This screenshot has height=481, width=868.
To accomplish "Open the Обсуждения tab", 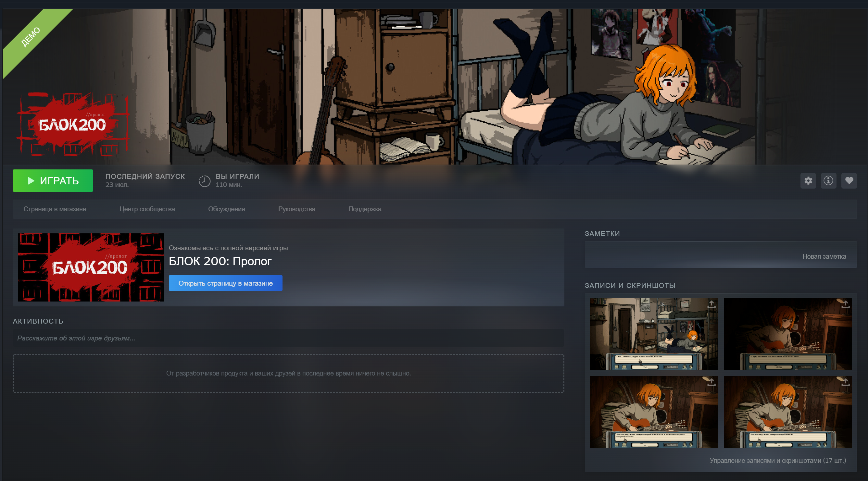I will click(226, 209).
